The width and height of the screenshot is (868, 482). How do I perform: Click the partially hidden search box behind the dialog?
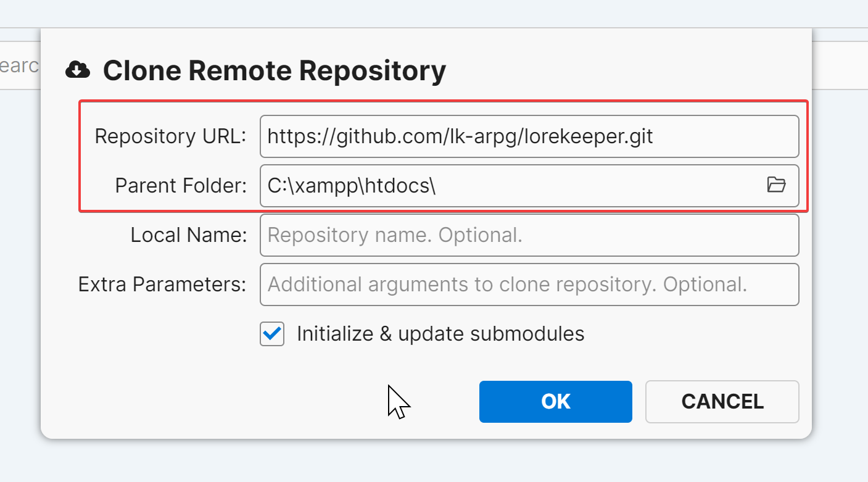20,65
